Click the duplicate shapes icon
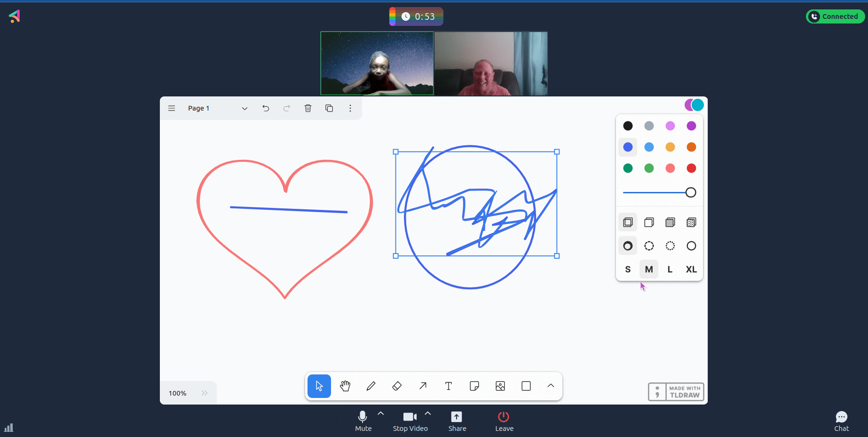The height and width of the screenshot is (437, 868). pos(329,108)
